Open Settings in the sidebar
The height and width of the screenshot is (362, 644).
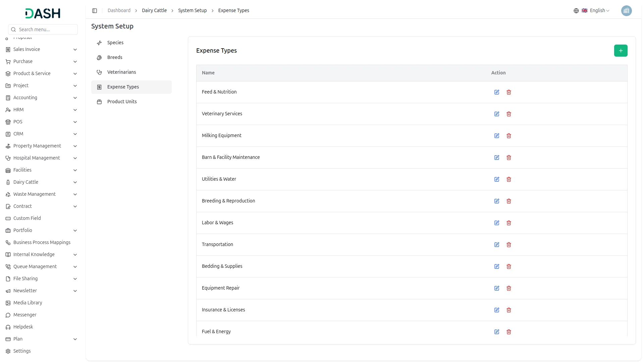coord(22,351)
